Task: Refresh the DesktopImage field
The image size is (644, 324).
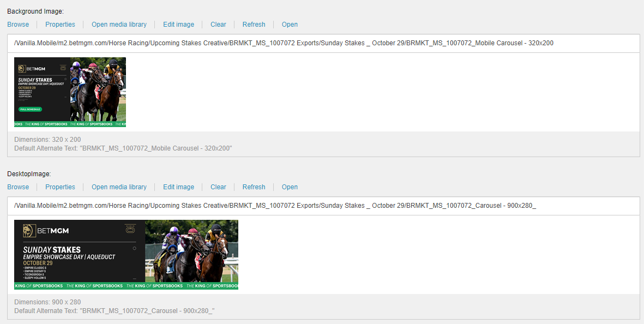Action: pos(254,187)
